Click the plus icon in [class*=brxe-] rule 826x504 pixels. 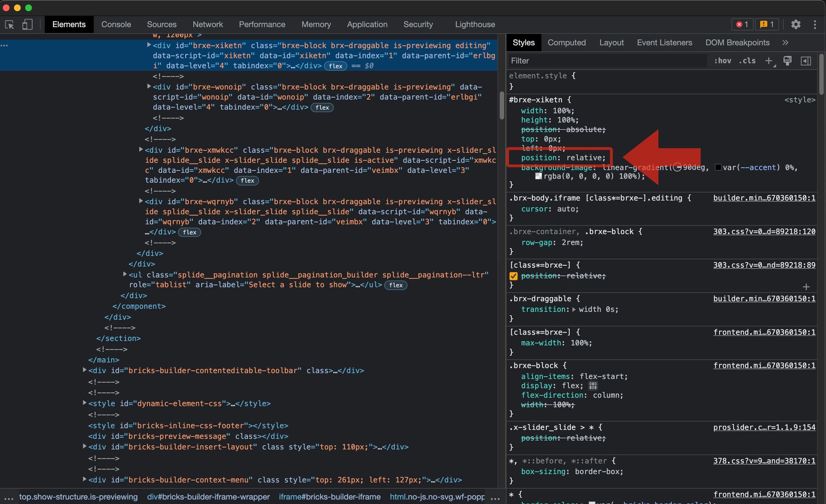(806, 287)
